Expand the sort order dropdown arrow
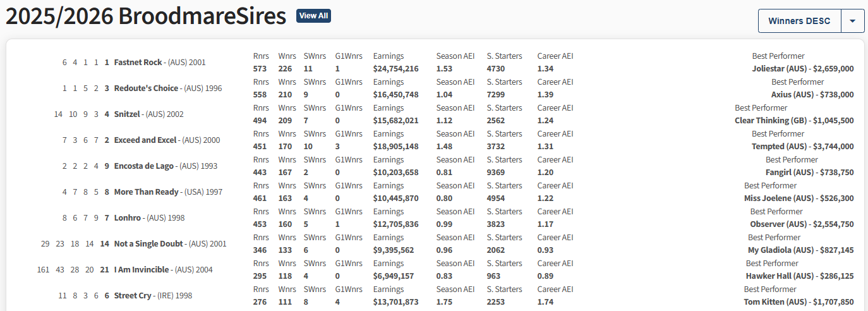The width and height of the screenshot is (868, 311). click(852, 21)
